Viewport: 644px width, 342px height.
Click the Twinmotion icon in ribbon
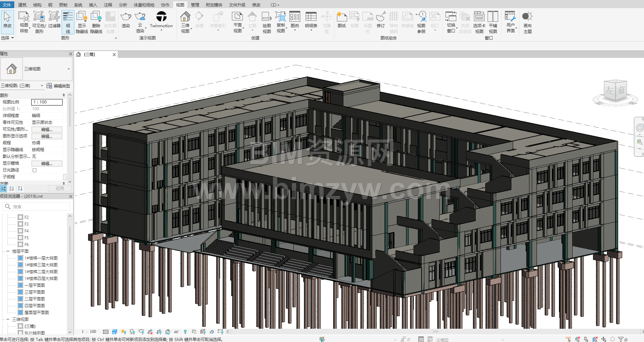161,17
